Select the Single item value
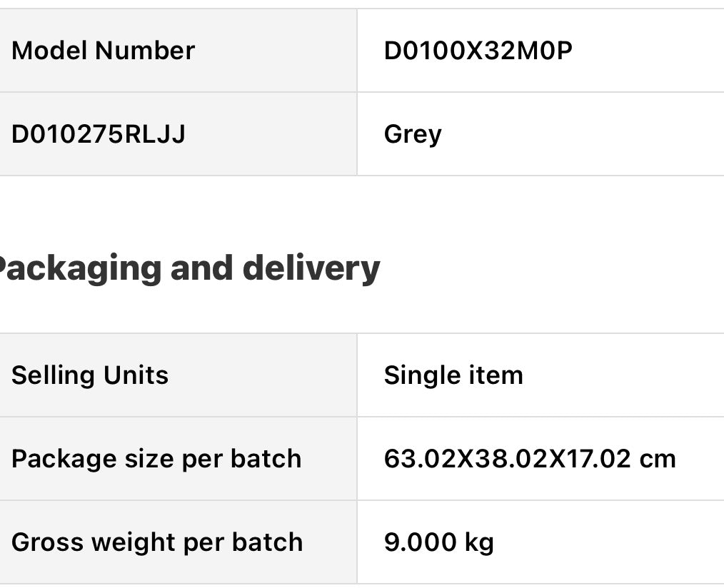 tap(453, 375)
